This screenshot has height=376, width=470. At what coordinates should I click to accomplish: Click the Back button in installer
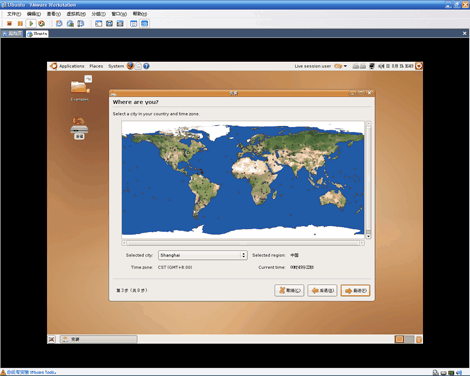322,290
